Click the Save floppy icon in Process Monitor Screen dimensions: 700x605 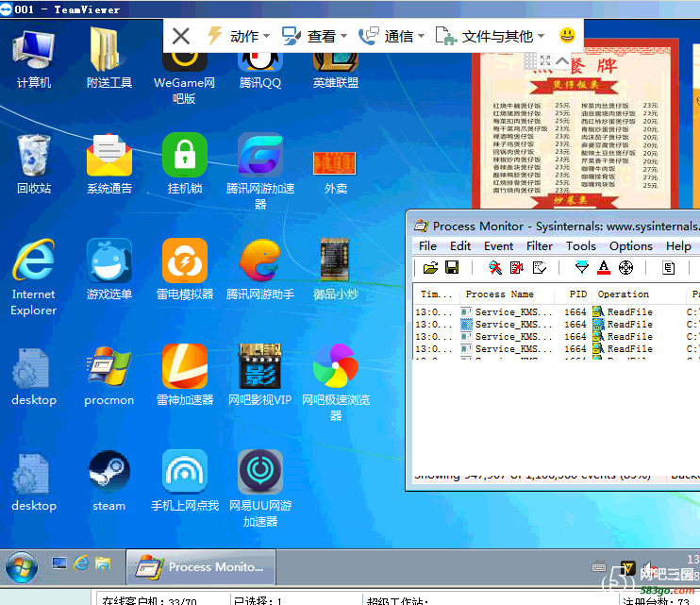[452, 268]
